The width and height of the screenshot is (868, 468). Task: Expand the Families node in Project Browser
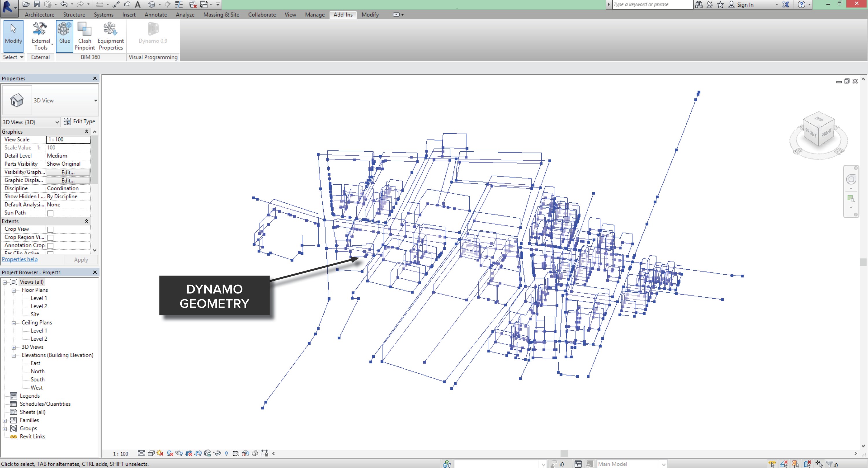[5, 420]
